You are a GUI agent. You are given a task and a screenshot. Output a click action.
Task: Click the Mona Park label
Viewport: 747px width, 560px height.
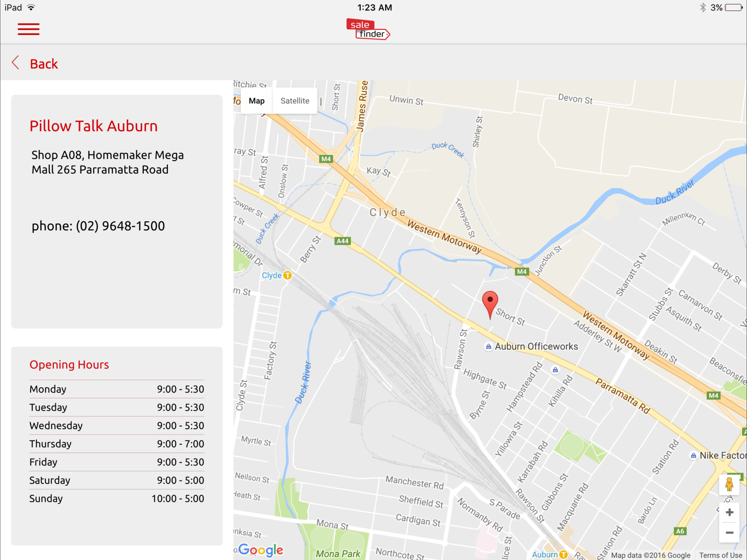click(338, 554)
